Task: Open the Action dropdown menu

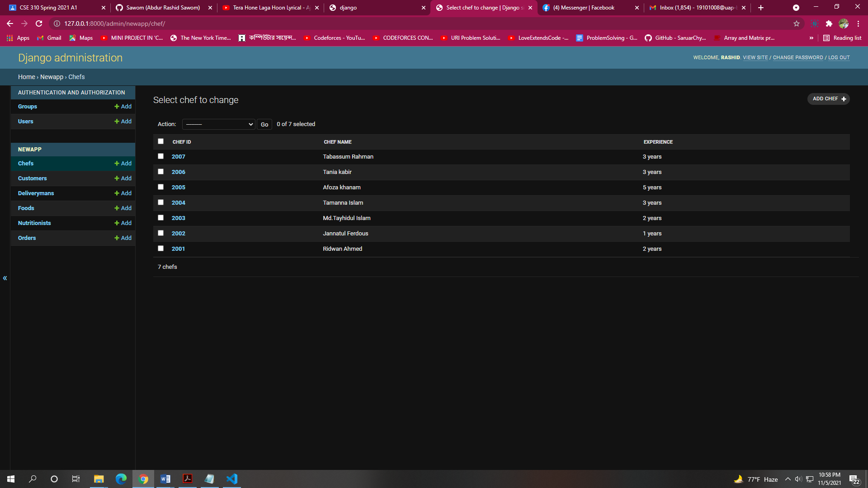Action: point(219,124)
